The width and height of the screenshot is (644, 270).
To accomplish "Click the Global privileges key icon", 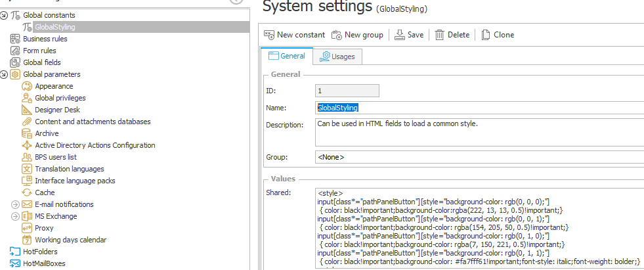I will click(x=27, y=98).
